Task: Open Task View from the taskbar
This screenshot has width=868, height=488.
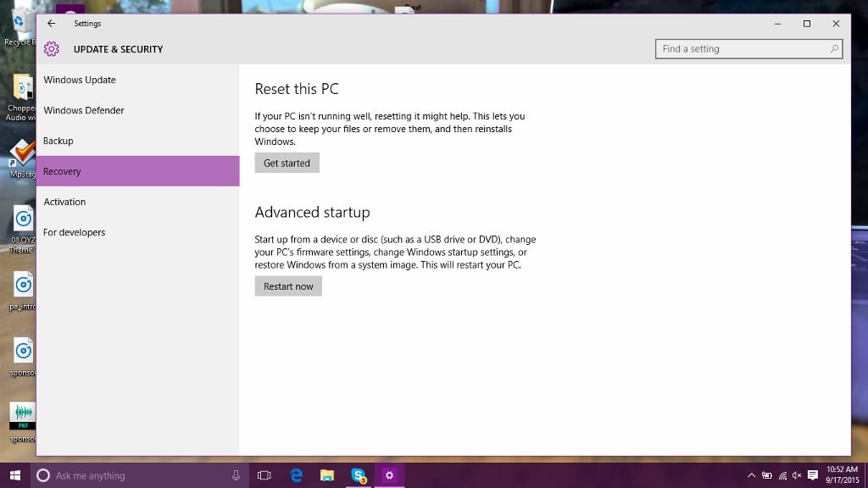Action: point(264,475)
